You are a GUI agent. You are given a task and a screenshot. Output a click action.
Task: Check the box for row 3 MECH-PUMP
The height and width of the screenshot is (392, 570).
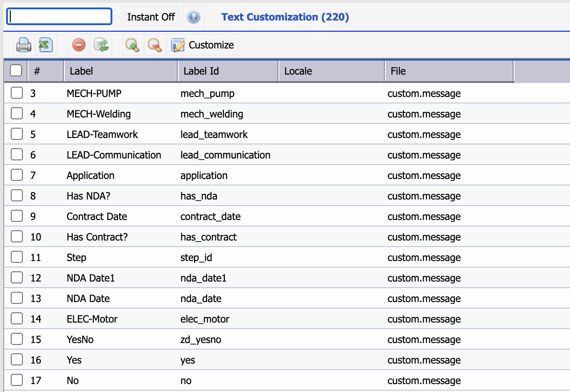click(17, 93)
